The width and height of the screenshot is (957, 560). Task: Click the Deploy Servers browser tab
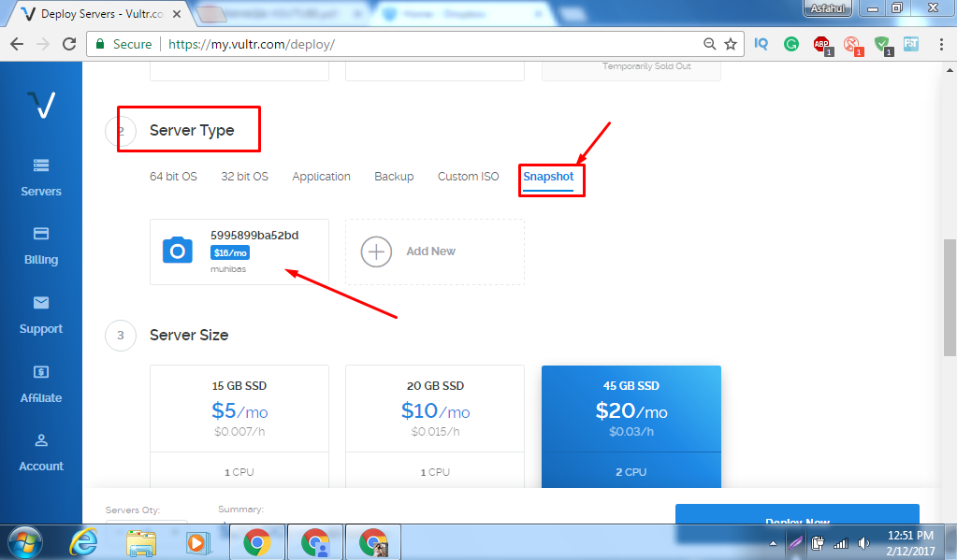click(x=101, y=14)
